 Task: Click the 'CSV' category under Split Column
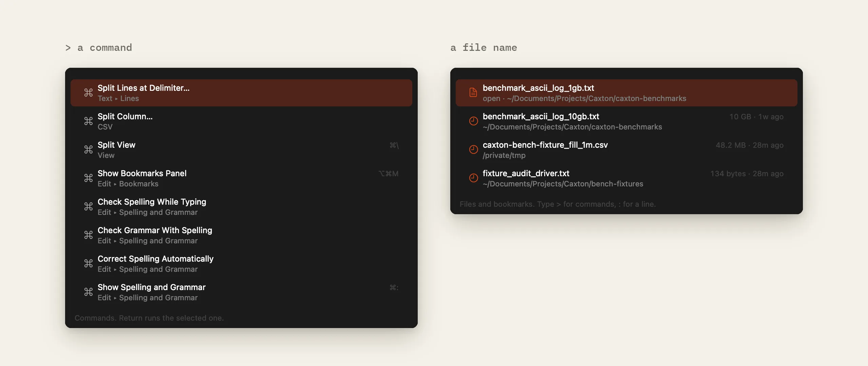coord(105,127)
